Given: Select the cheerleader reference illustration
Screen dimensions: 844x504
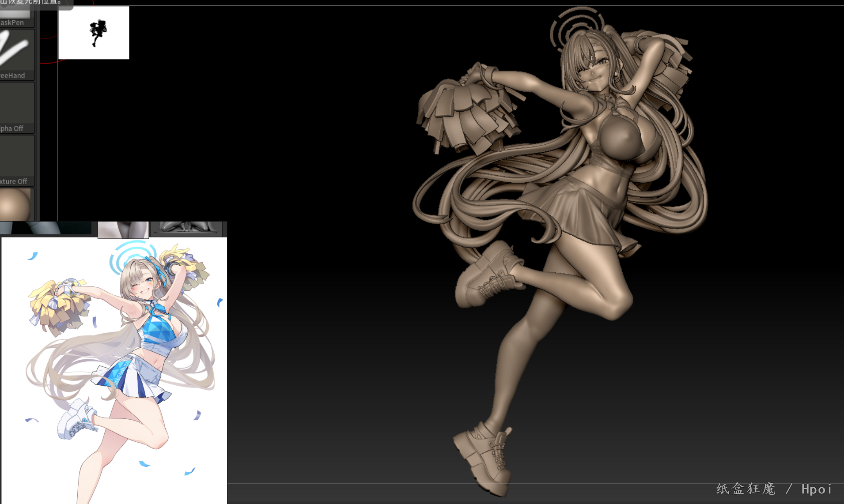Looking at the screenshot, I should tap(114, 371).
